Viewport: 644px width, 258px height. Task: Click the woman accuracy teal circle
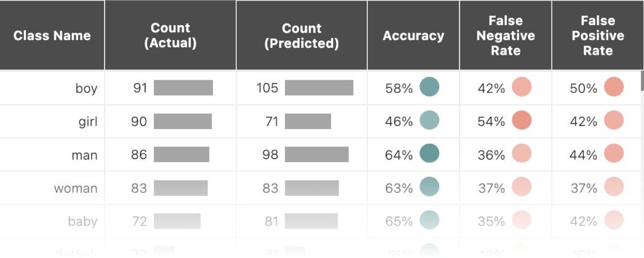429,187
